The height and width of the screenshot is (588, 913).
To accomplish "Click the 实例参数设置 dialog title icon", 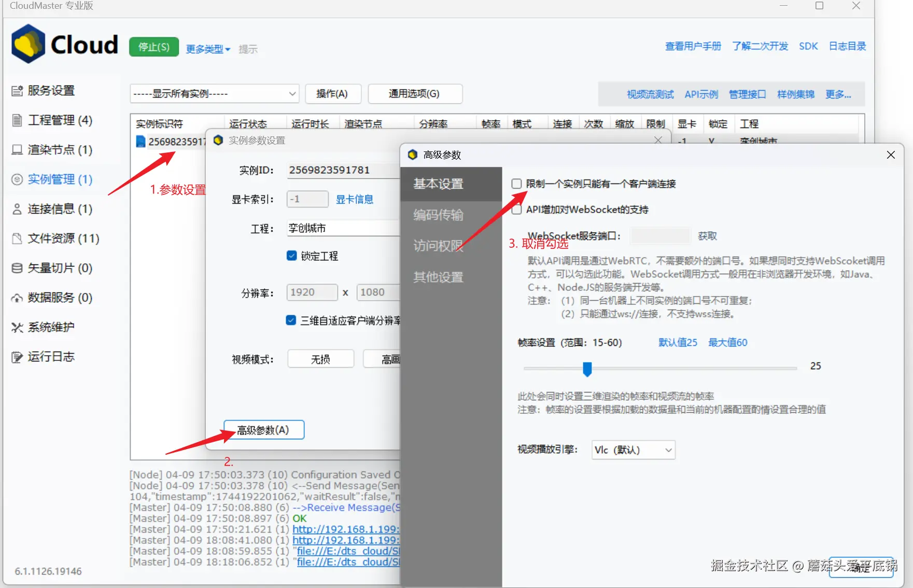I will coord(218,140).
